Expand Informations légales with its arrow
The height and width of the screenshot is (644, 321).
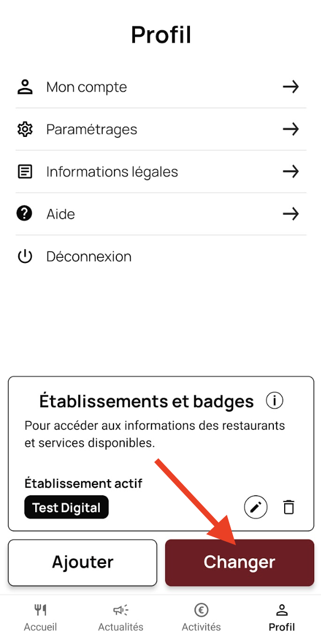291,172
